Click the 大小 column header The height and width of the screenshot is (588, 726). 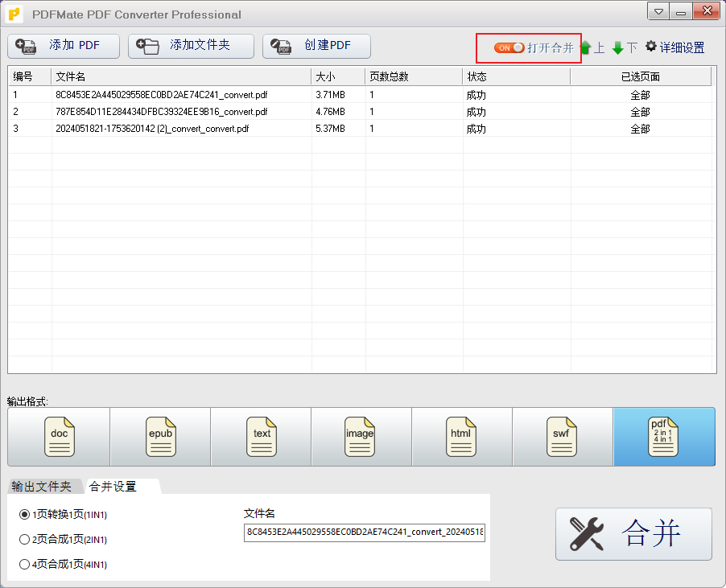tap(339, 76)
